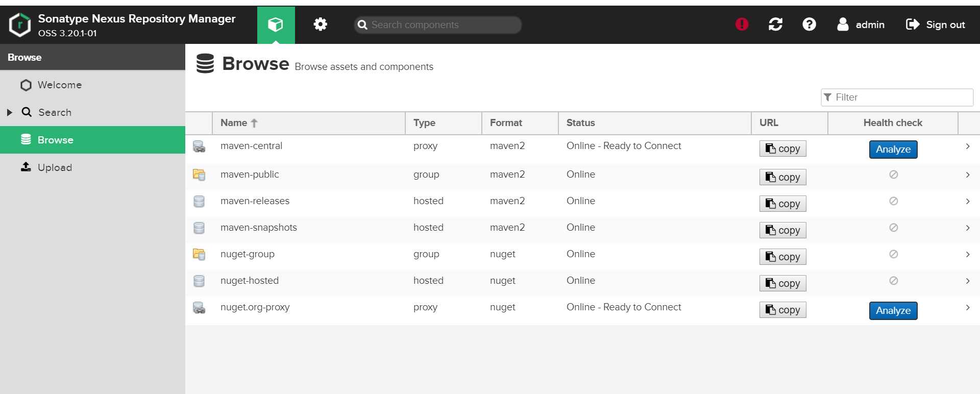Viewport: 980px width, 394px height.
Task: Click the disabled health check icon for maven-public
Action: click(893, 175)
